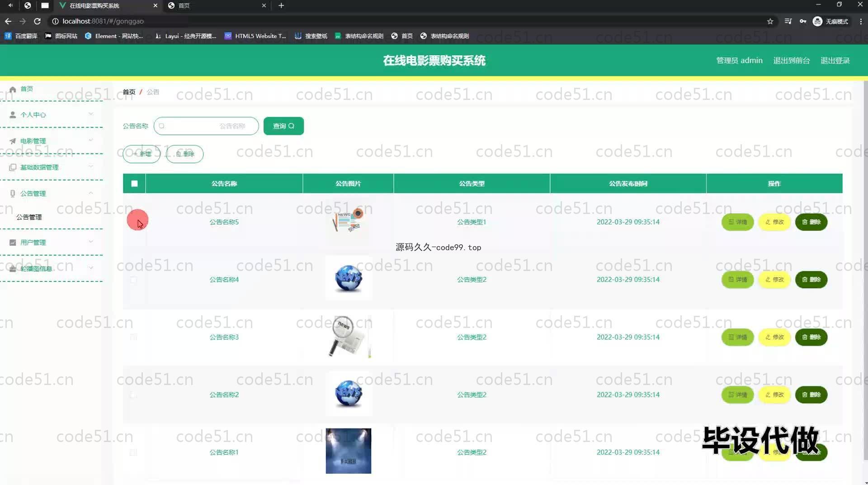The image size is (868, 485).
Task: Toggle the select-all header checkbox
Action: click(134, 184)
